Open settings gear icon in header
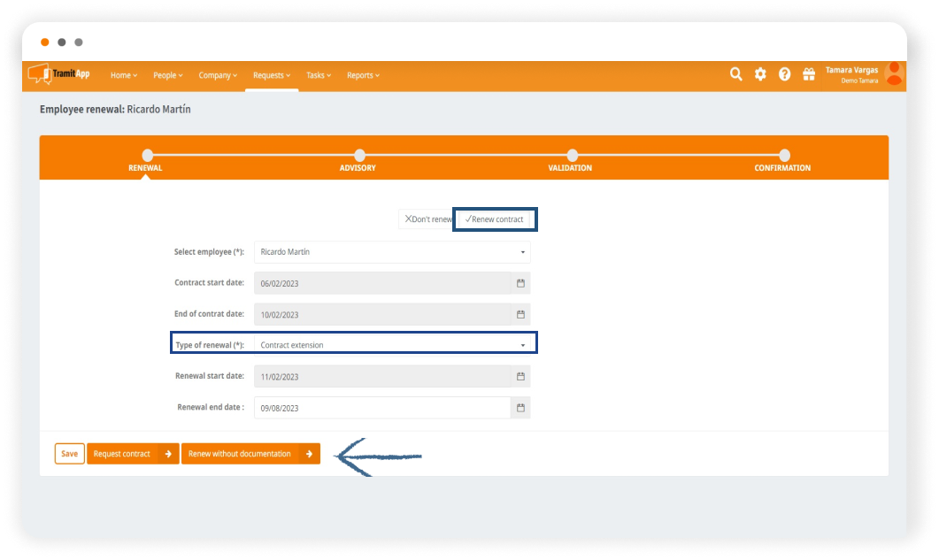This screenshot has width=939, height=560. [x=760, y=74]
